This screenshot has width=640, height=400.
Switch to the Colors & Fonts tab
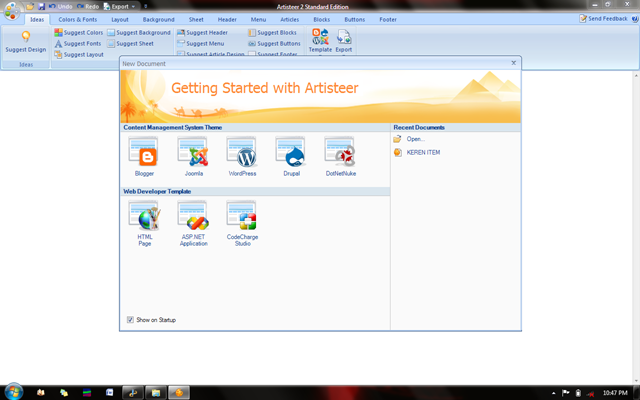point(78,20)
